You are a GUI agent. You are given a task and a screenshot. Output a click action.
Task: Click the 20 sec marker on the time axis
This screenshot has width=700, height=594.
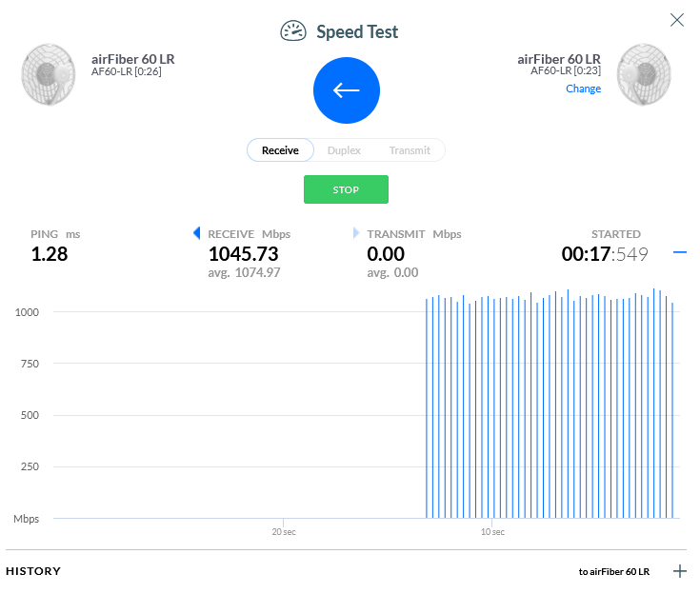(283, 531)
